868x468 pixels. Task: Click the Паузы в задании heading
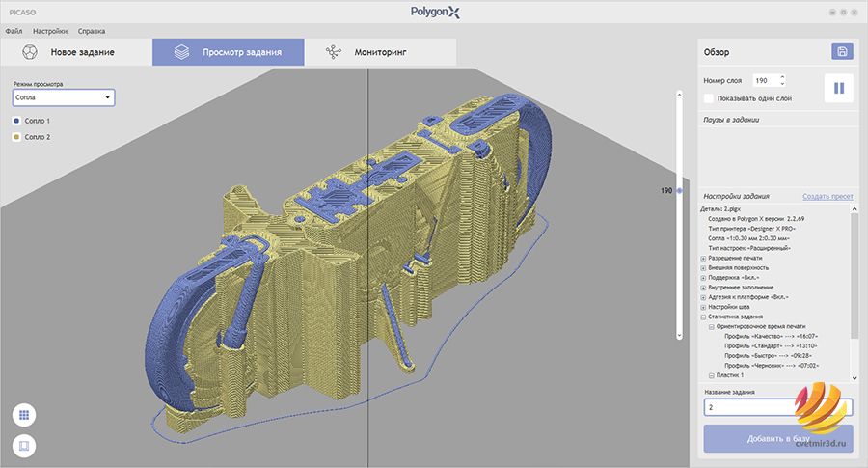click(731, 120)
